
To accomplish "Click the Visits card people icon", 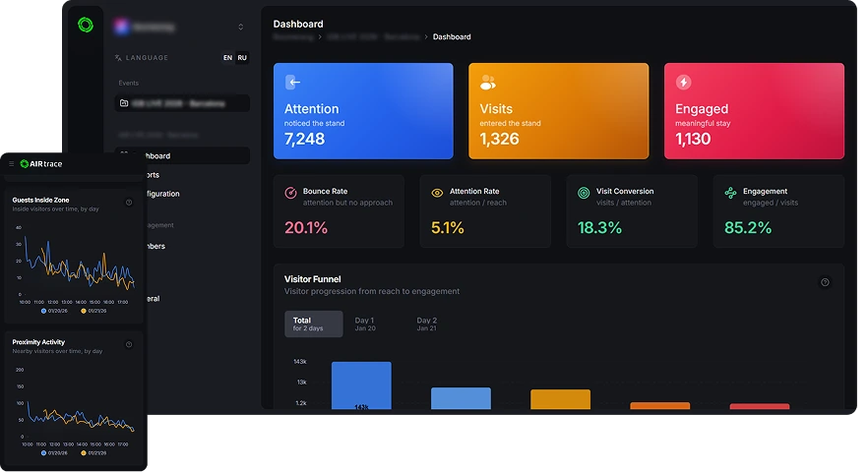I will pos(488,83).
